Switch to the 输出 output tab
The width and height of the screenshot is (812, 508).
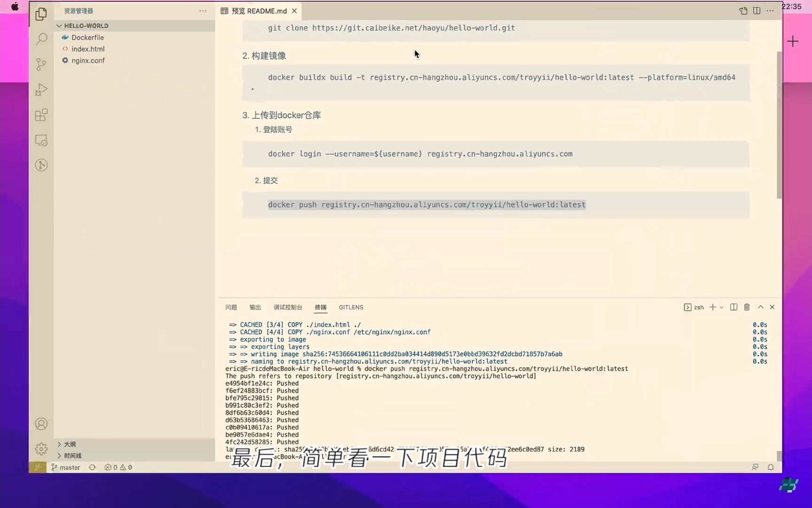pos(255,307)
